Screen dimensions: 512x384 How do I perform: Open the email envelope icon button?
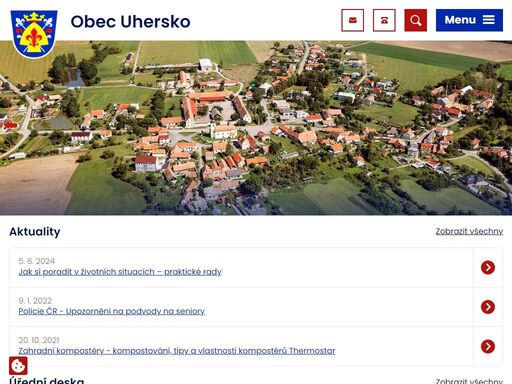tap(353, 20)
